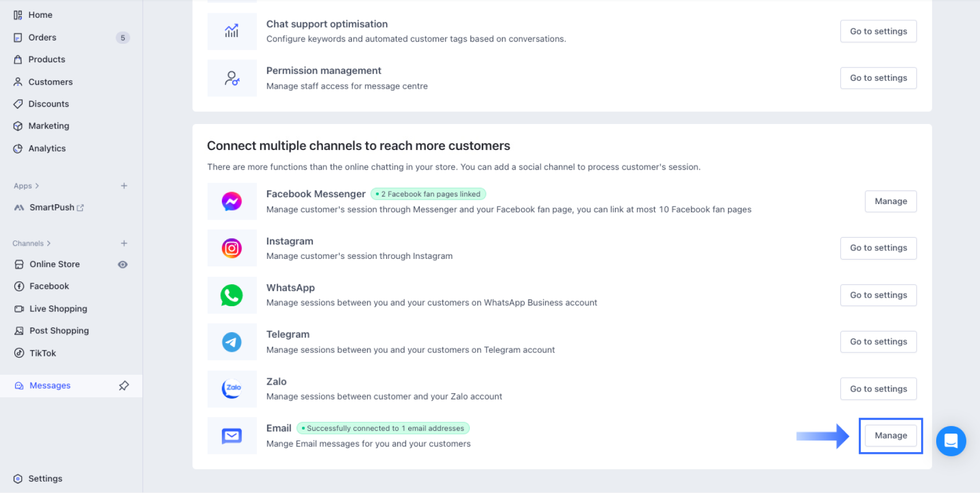Open the Zalo channel icon
980x493 pixels.
(x=232, y=389)
